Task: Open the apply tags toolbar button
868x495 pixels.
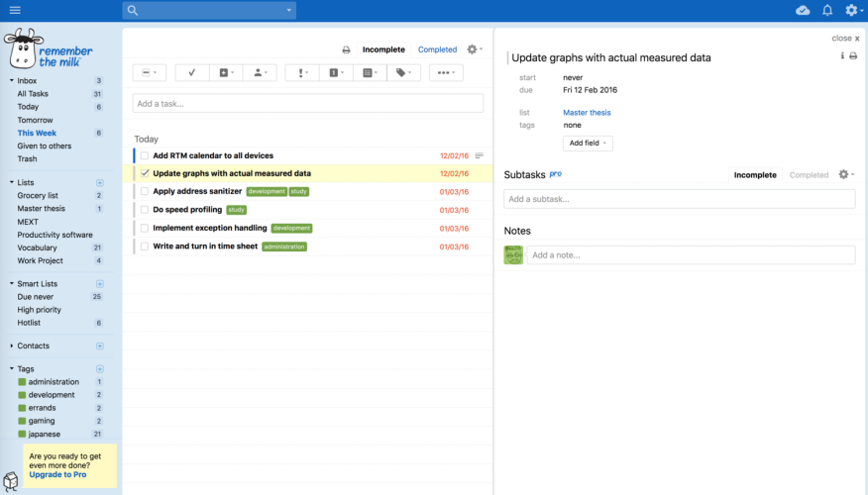Action: click(x=402, y=72)
